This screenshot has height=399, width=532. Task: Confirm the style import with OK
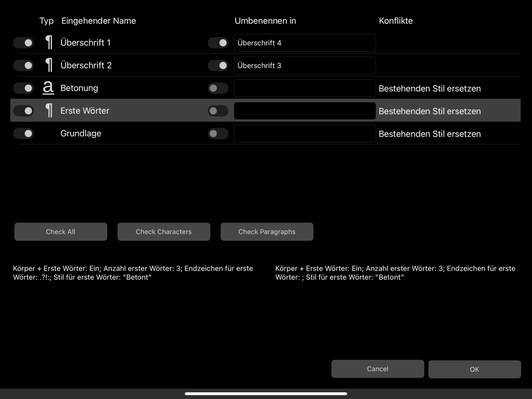(474, 369)
